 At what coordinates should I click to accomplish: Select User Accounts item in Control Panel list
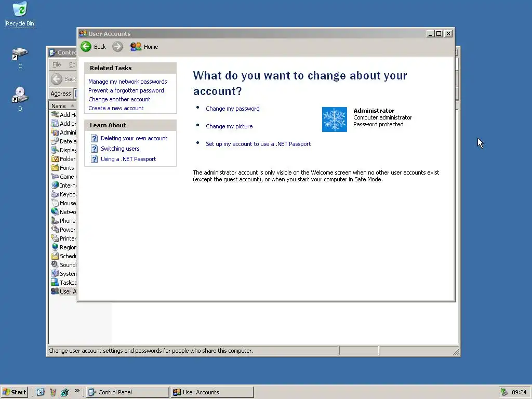(63, 291)
